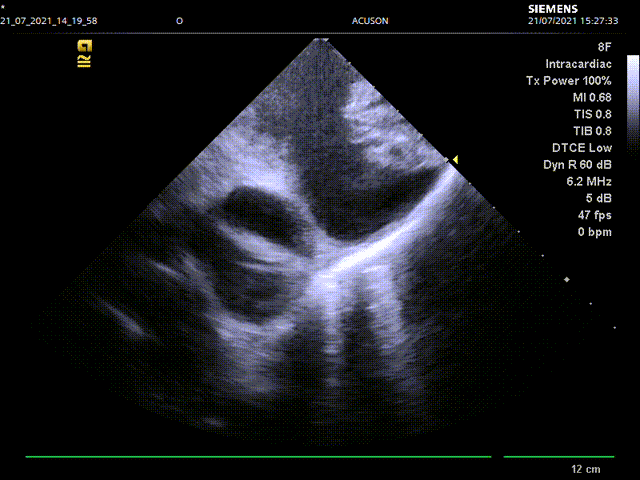Click the TIB 0.8 readout
The image size is (640, 480).
tap(591, 131)
